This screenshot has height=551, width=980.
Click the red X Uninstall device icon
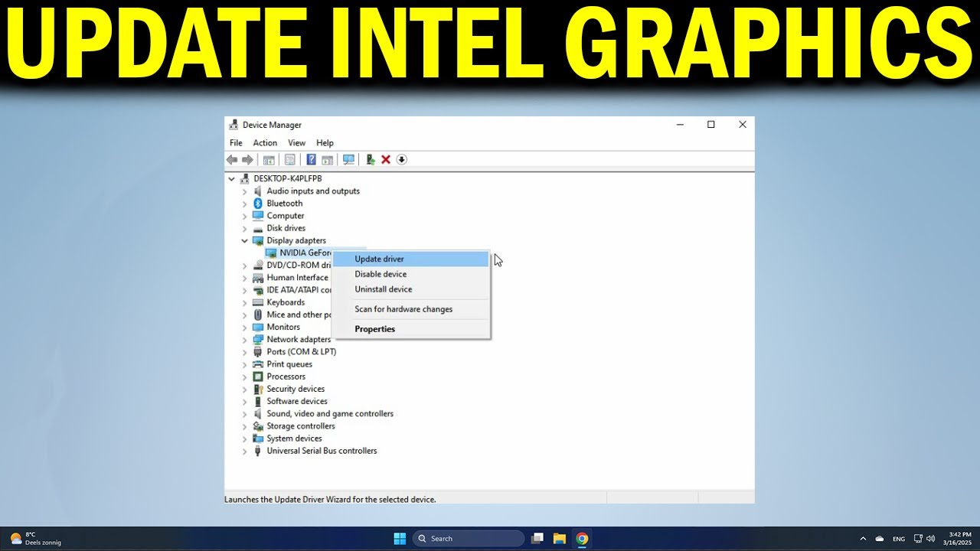click(x=386, y=160)
